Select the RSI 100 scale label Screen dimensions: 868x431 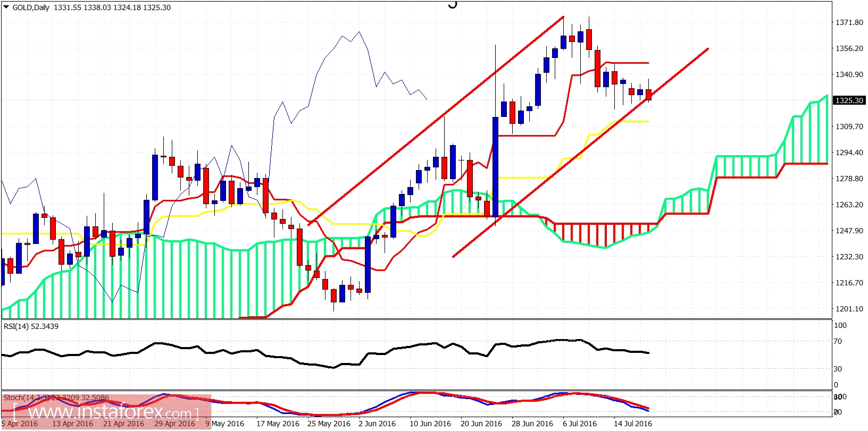click(x=840, y=325)
